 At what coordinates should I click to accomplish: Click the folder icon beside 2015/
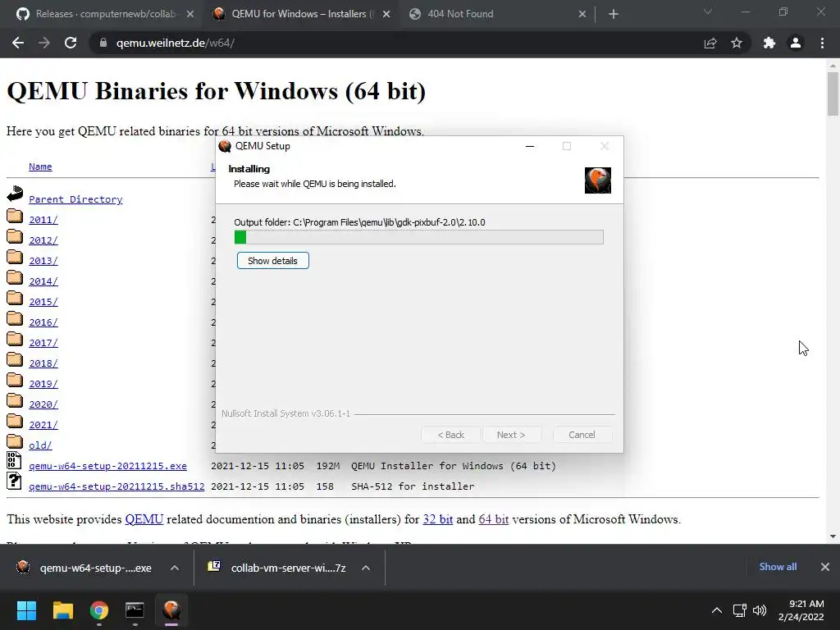pos(15,298)
